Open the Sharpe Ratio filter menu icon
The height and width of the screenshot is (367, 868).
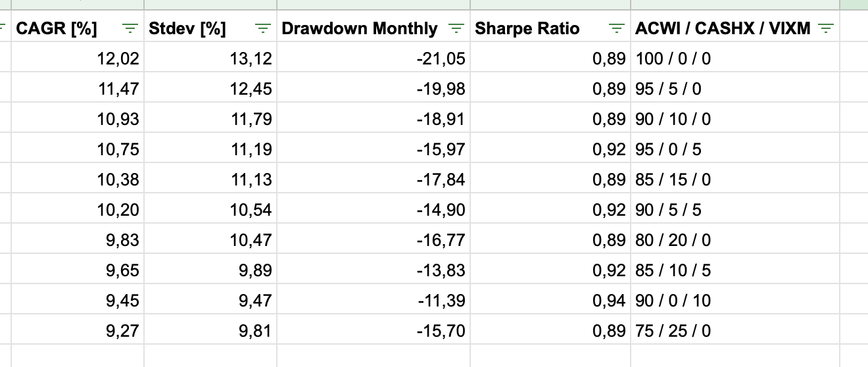(616, 28)
